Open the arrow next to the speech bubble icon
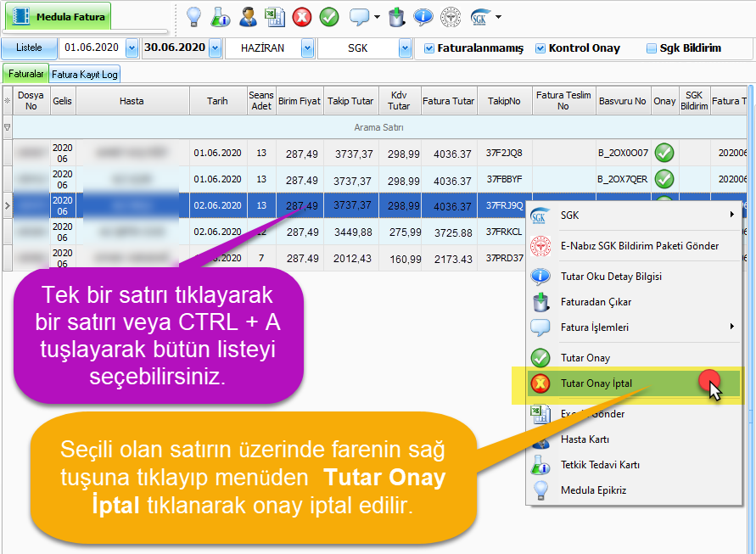This screenshot has width=756, height=554. click(x=377, y=17)
